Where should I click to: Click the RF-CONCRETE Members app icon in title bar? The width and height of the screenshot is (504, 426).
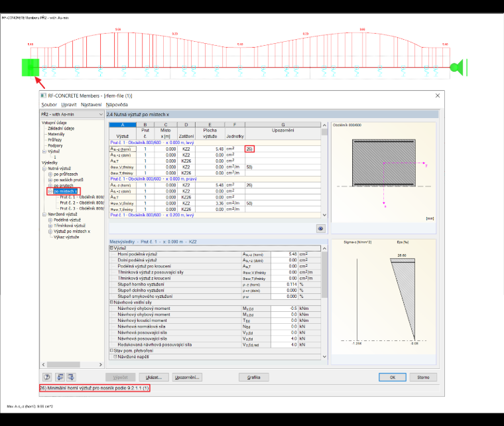[43, 96]
